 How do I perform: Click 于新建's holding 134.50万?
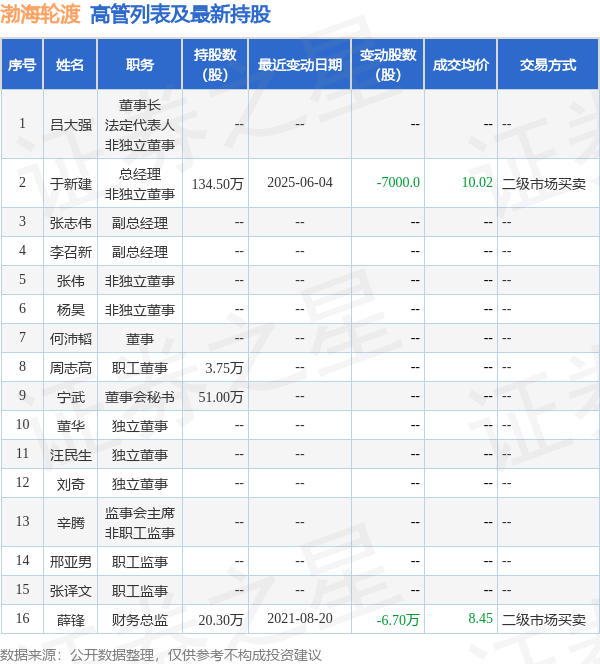click(x=217, y=184)
